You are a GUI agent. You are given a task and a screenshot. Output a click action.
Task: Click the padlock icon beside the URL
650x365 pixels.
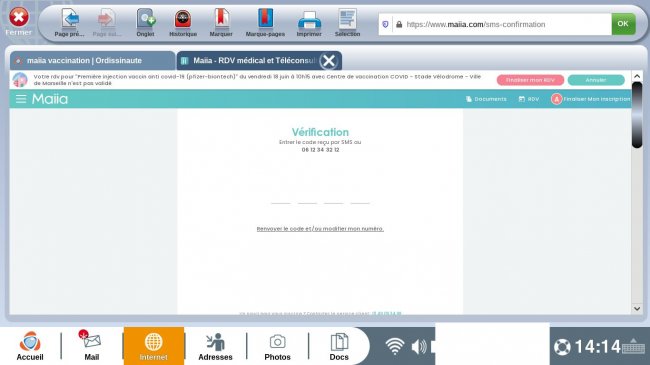pos(399,24)
